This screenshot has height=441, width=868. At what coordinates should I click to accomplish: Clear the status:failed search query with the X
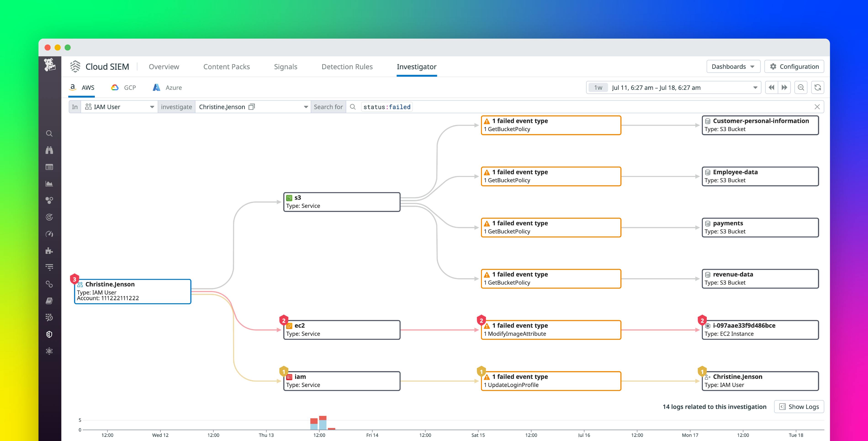[817, 107]
